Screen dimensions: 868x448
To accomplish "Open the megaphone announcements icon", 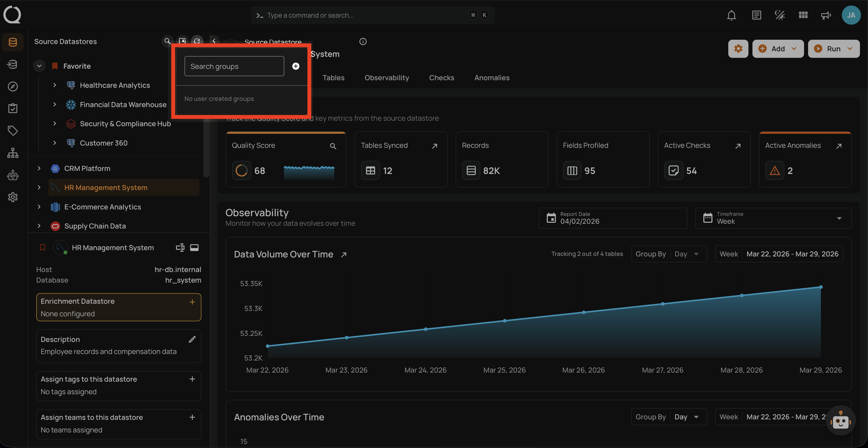I will (826, 15).
